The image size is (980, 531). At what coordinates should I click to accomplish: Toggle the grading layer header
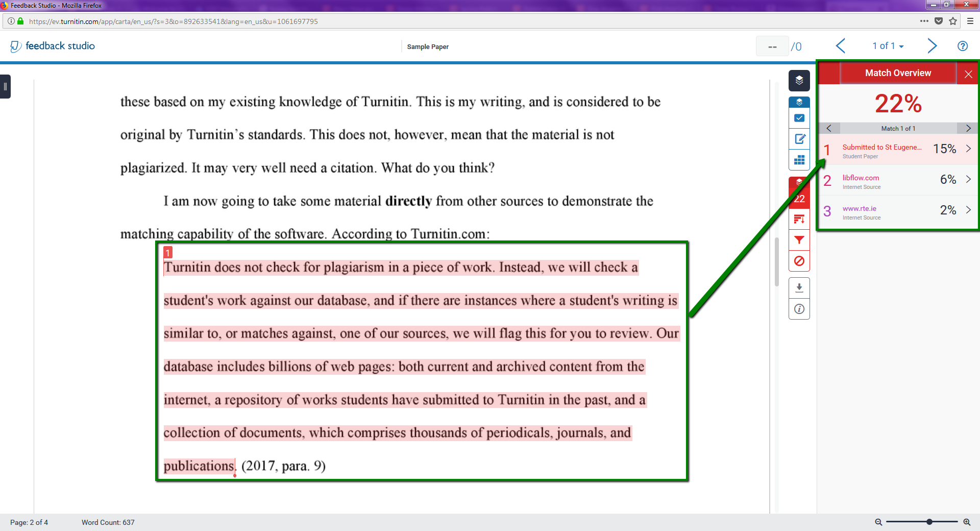(799, 102)
